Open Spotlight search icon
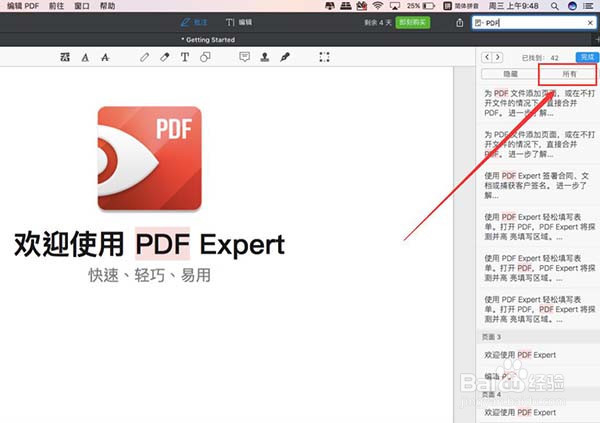Image resolution: width=600 pixels, height=423 pixels. [x=554, y=6]
